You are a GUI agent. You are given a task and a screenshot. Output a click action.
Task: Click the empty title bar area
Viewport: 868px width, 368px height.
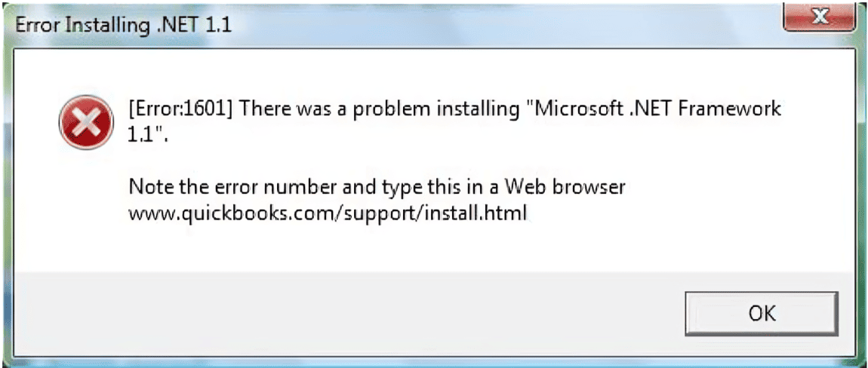(x=491, y=24)
